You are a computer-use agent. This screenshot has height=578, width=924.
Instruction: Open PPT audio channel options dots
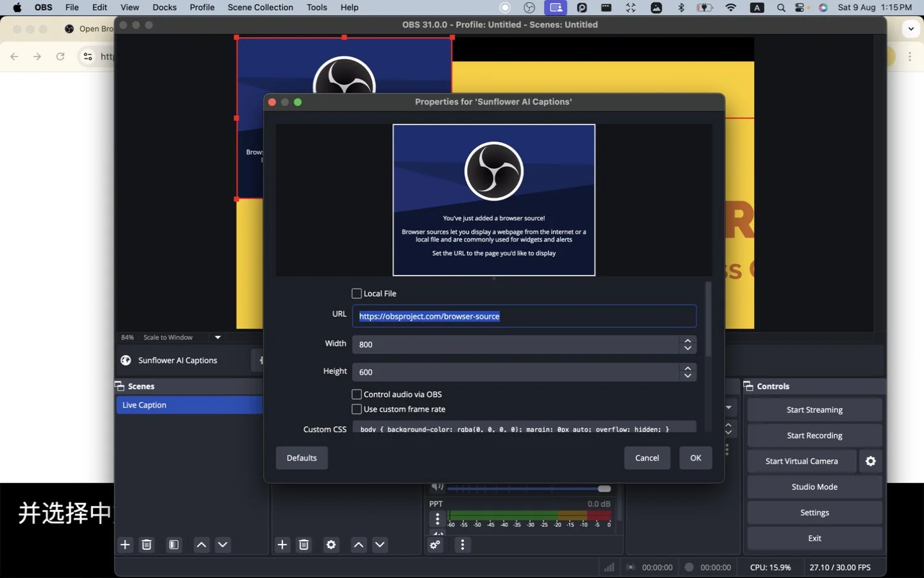(x=438, y=518)
